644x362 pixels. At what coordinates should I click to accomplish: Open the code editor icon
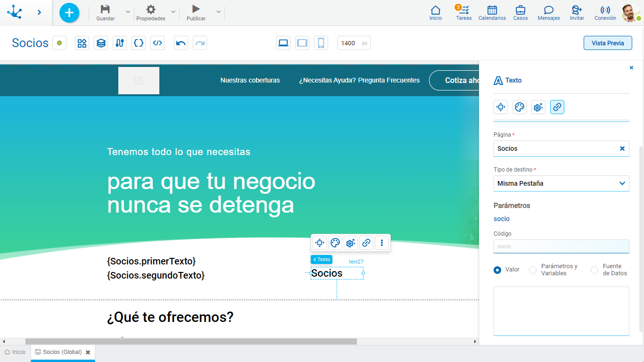[157, 43]
